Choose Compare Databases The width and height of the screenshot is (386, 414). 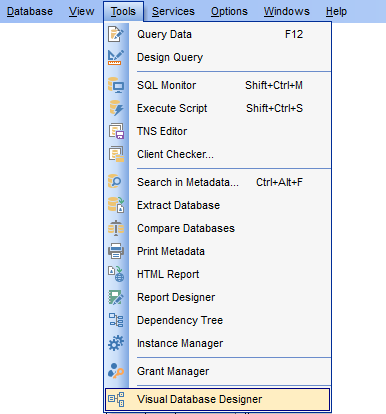click(x=218, y=228)
